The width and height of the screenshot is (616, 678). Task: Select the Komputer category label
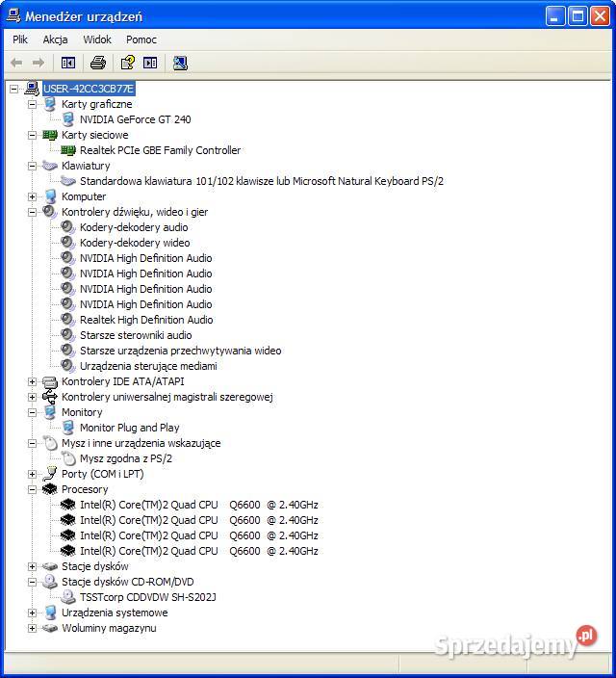84,196
